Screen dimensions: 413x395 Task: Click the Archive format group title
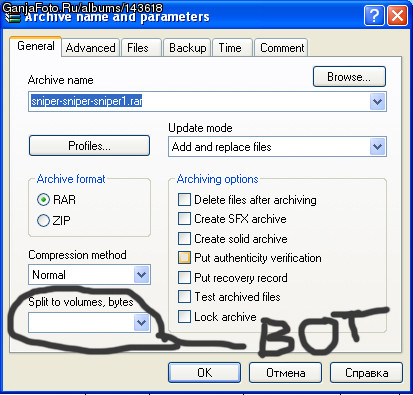tap(71, 179)
